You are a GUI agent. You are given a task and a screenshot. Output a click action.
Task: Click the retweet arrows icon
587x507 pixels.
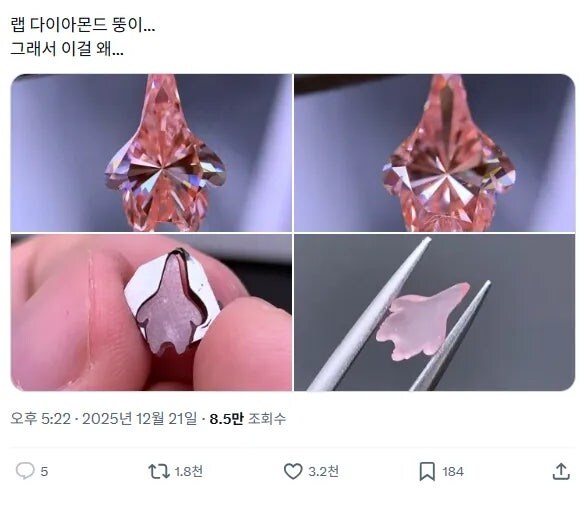[x=159, y=471]
